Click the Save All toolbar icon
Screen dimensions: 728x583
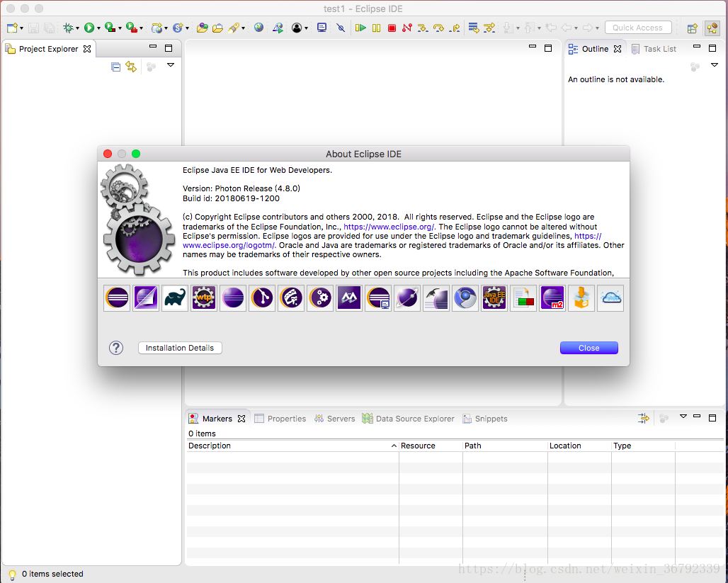[x=49, y=28]
